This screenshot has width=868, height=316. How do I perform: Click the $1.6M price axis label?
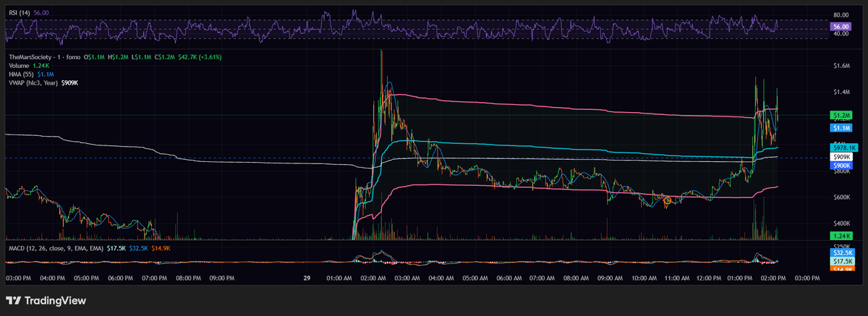coord(841,66)
